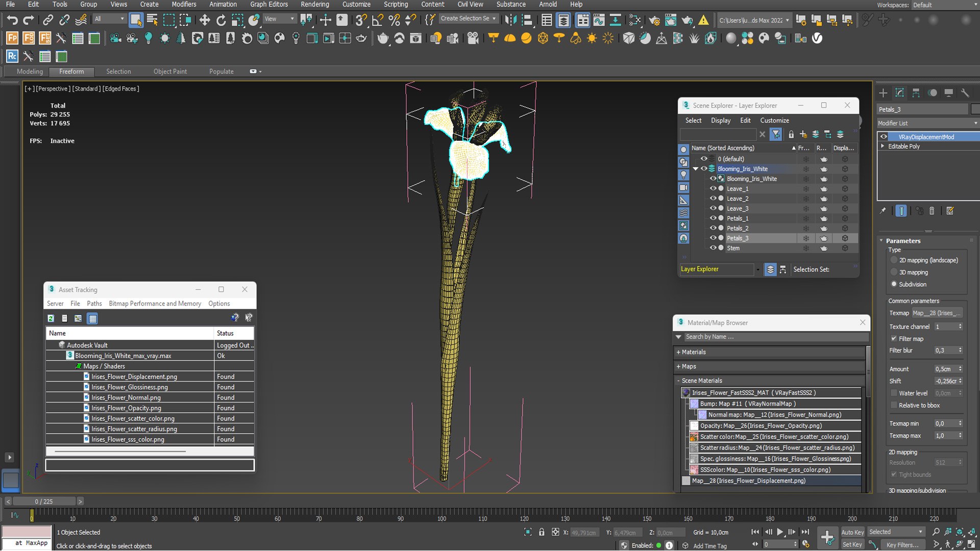
Task: Click the Redo arrow icon
Action: [x=29, y=20]
